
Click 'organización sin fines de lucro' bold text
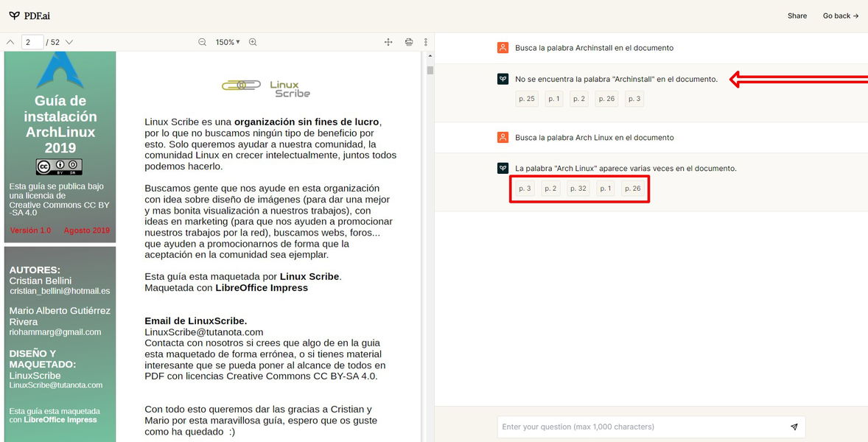click(x=307, y=122)
